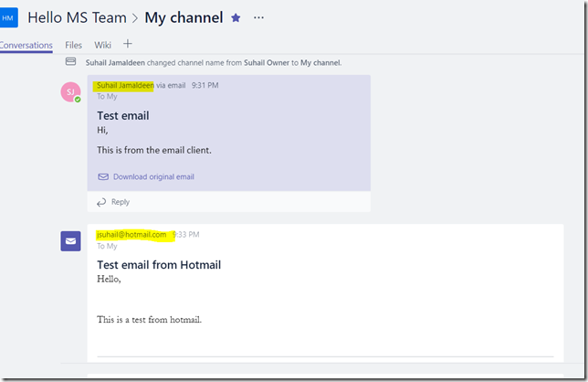This screenshot has height=382, width=588.
Task: Click the green availability badge on the SJ avatar
Action: [x=78, y=100]
